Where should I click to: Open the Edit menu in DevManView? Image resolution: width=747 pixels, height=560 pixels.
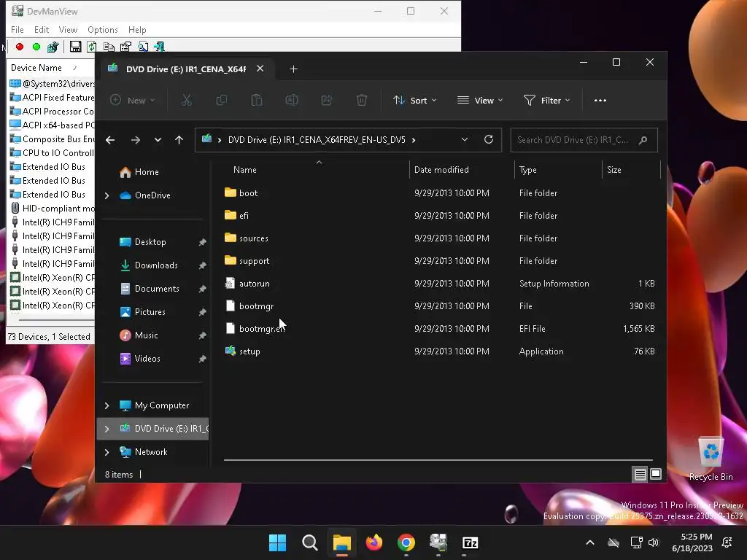pyautogui.click(x=42, y=29)
